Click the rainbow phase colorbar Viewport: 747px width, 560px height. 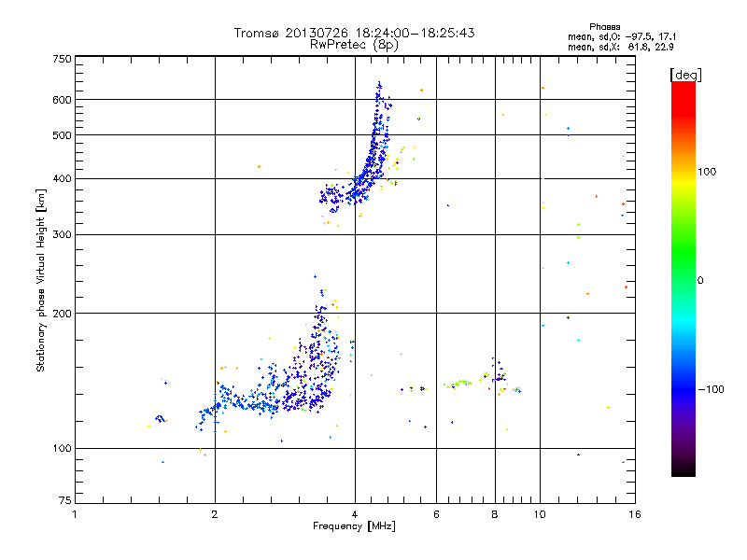[684, 279]
